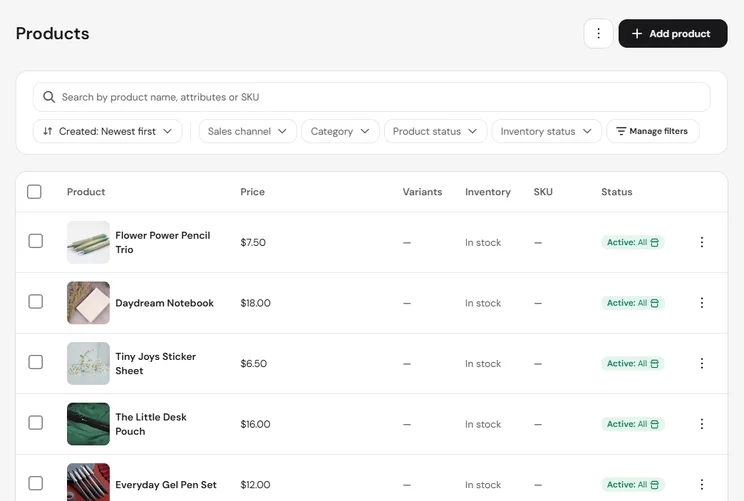The height and width of the screenshot is (501, 744).
Task: Click the Products page heading
Action: tap(52, 34)
